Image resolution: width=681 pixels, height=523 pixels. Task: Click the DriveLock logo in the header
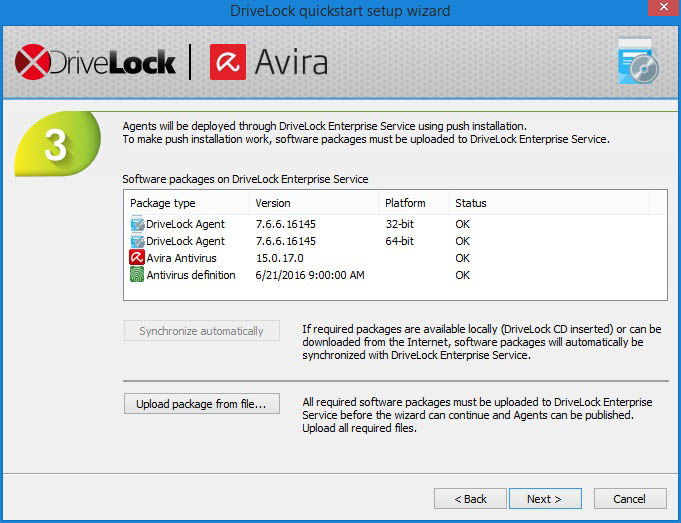point(95,64)
